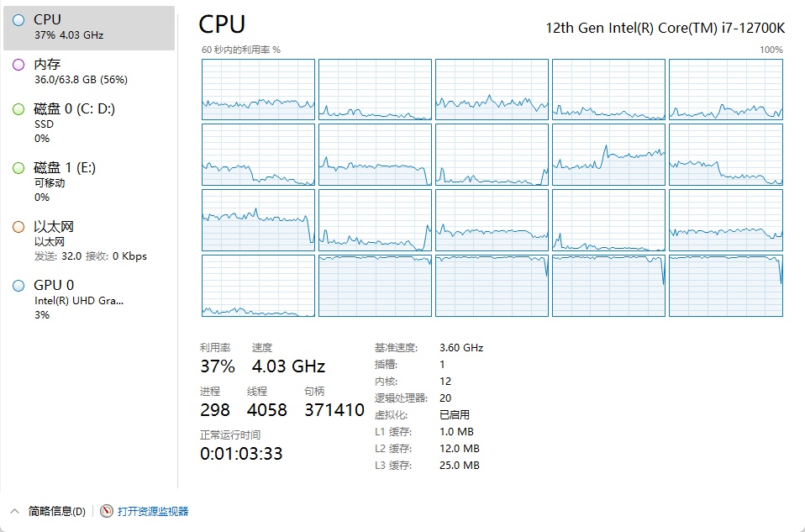Image resolution: width=805 pixels, height=532 pixels.
Task: Click the last graph in the bottom row
Action: pyautogui.click(x=725, y=286)
